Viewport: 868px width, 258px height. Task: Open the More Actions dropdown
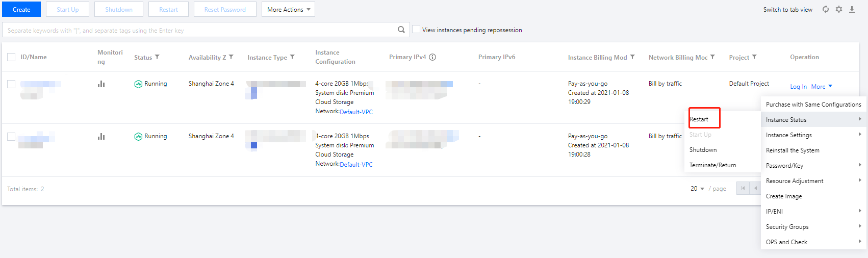click(288, 9)
